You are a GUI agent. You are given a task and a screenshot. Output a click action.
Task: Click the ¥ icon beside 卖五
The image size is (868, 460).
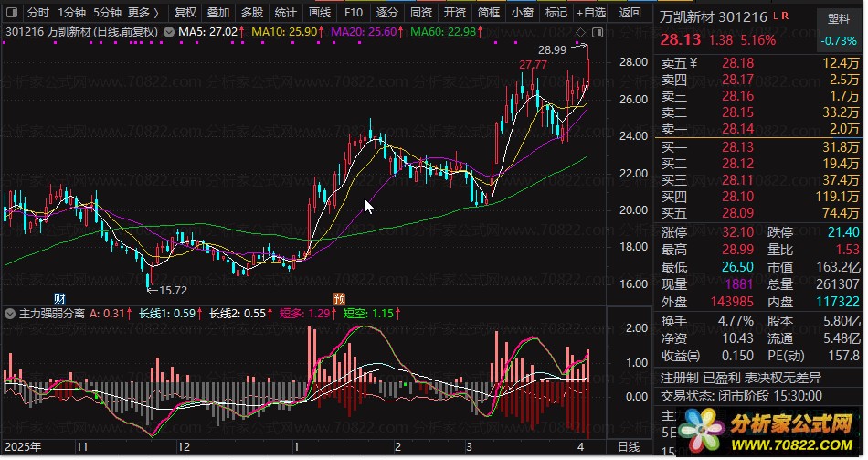pyautogui.click(x=693, y=63)
